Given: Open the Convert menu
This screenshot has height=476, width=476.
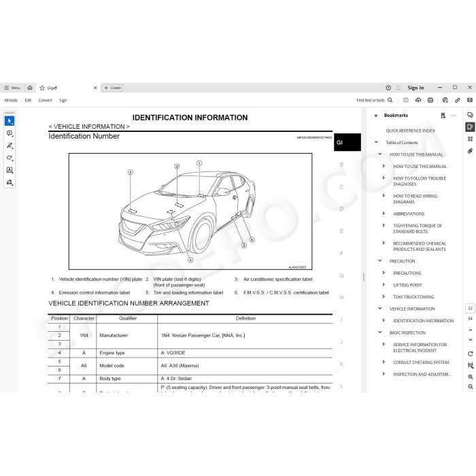Looking at the screenshot, I should 46,100.
